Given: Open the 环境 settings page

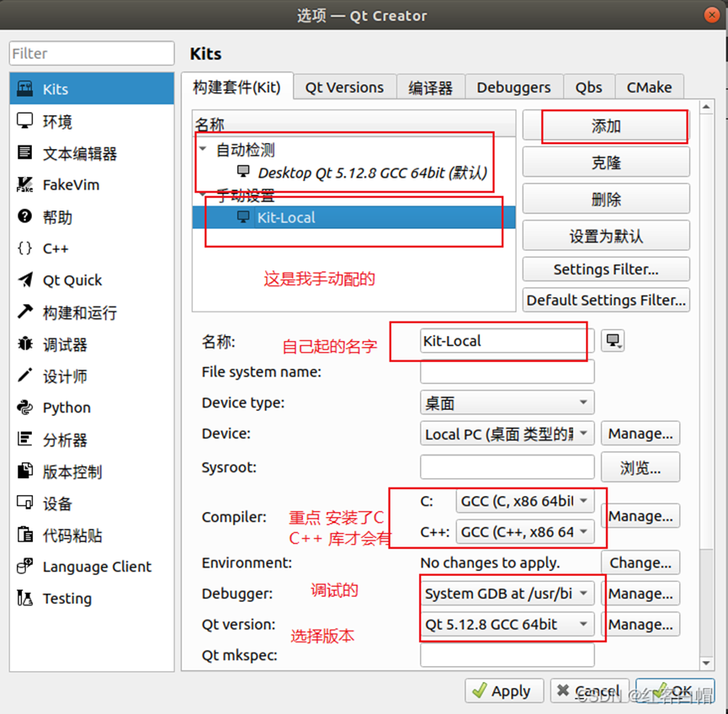Looking at the screenshot, I should (x=56, y=120).
